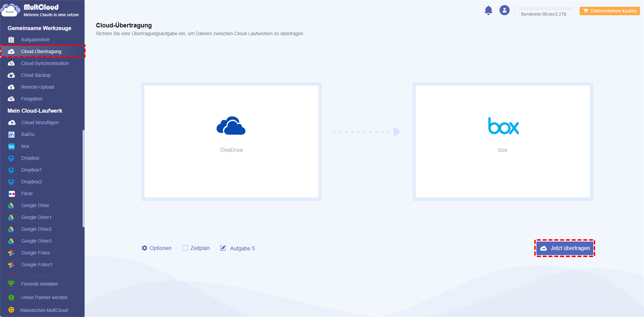The width and height of the screenshot is (644, 317).
Task: Select Cloud-Übertragung in the sidebar
Action: coord(42,51)
